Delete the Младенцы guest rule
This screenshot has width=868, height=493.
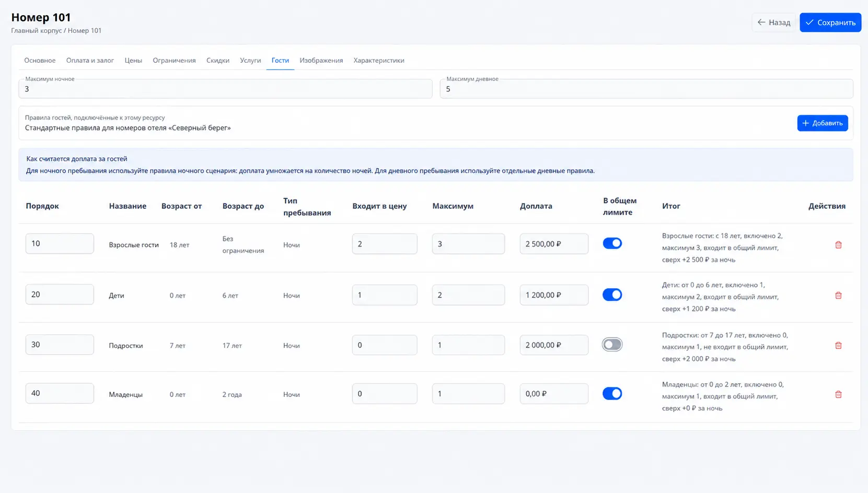click(838, 395)
